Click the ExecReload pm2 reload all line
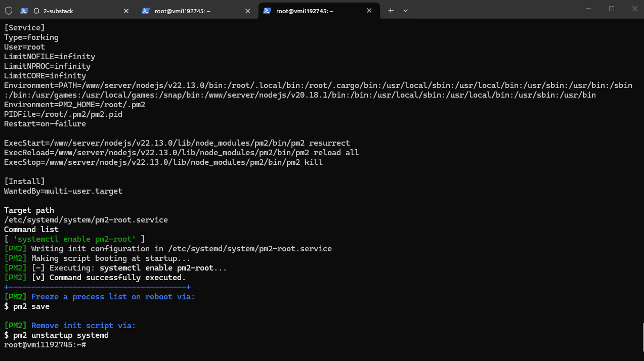The width and height of the screenshot is (644, 361). point(182,153)
